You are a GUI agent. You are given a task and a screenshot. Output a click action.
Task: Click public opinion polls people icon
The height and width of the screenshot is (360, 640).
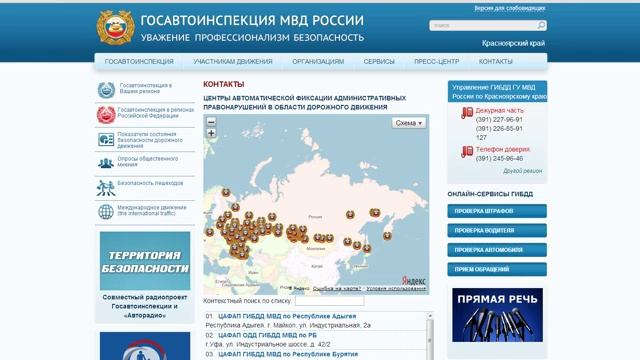click(x=106, y=163)
